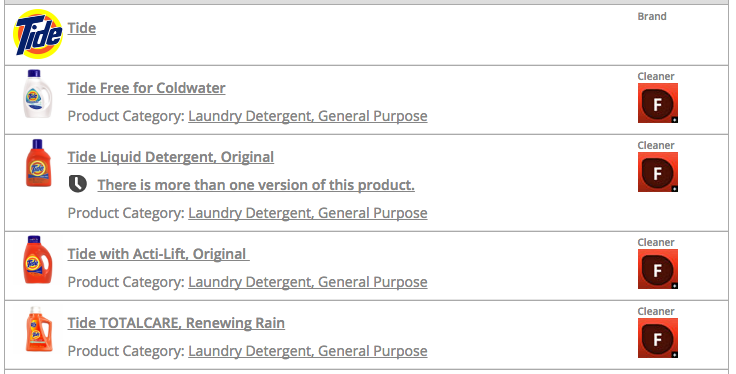The height and width of the screenshot is (374, 736).
Task: Click the clock icon beside the multiple versions notice
Action: pos(78,184)
